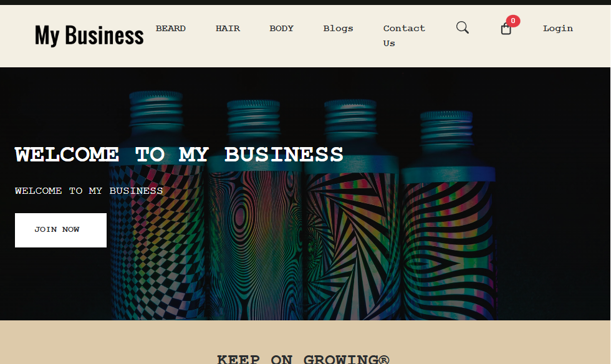Viewport: 611px width, 364px height.
Task: Open the HAIR menu item
Action: tap(228, 29)
